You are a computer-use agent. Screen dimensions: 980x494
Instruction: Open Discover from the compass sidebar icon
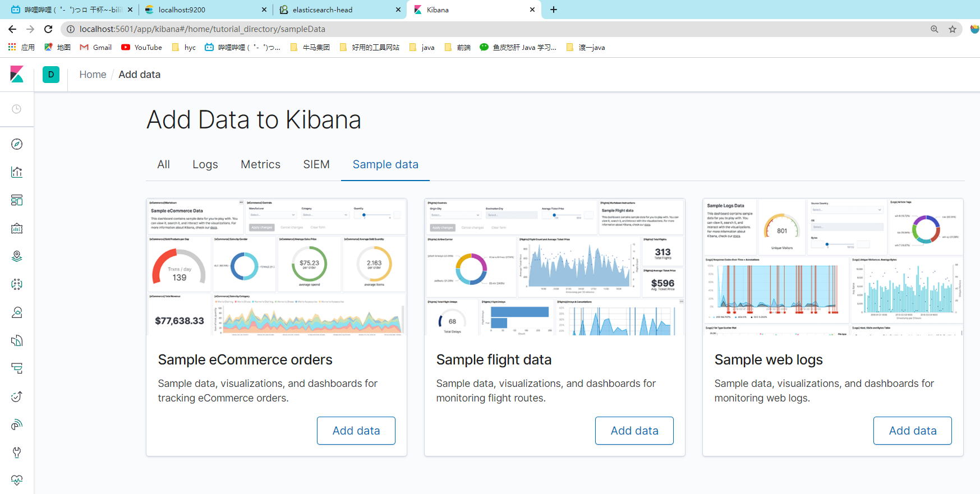[17, 144]
